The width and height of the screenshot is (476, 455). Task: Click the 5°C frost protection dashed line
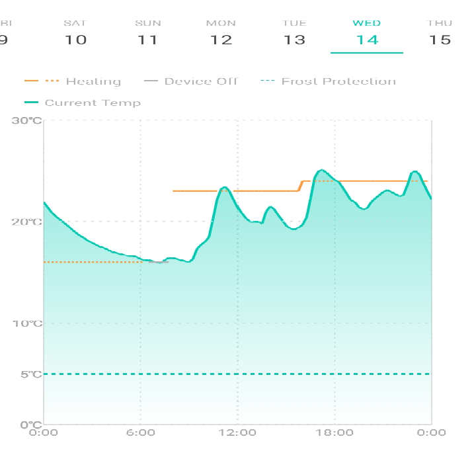point(238,374)
